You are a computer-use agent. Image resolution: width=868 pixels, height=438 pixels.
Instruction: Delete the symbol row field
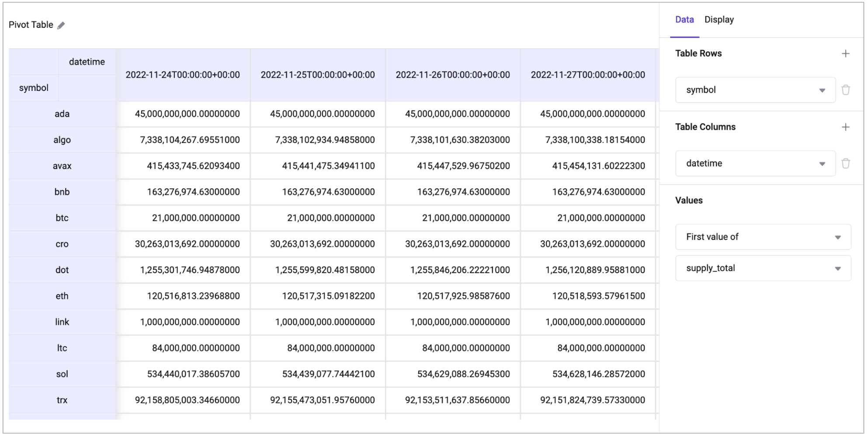845,90
